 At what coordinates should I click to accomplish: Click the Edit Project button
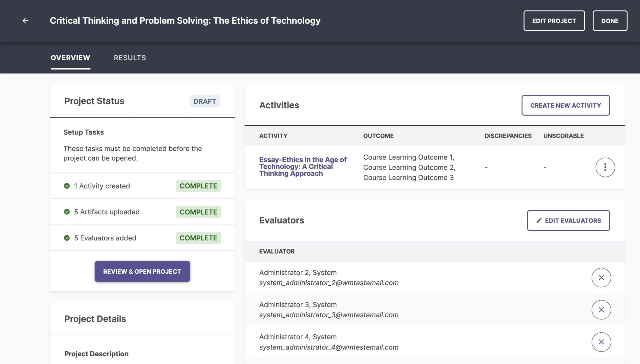point(554,21)
